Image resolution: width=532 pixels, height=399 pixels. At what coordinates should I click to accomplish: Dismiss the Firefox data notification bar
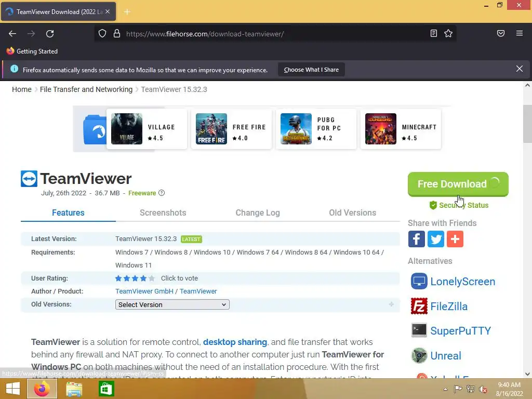[x=519, y=69]
